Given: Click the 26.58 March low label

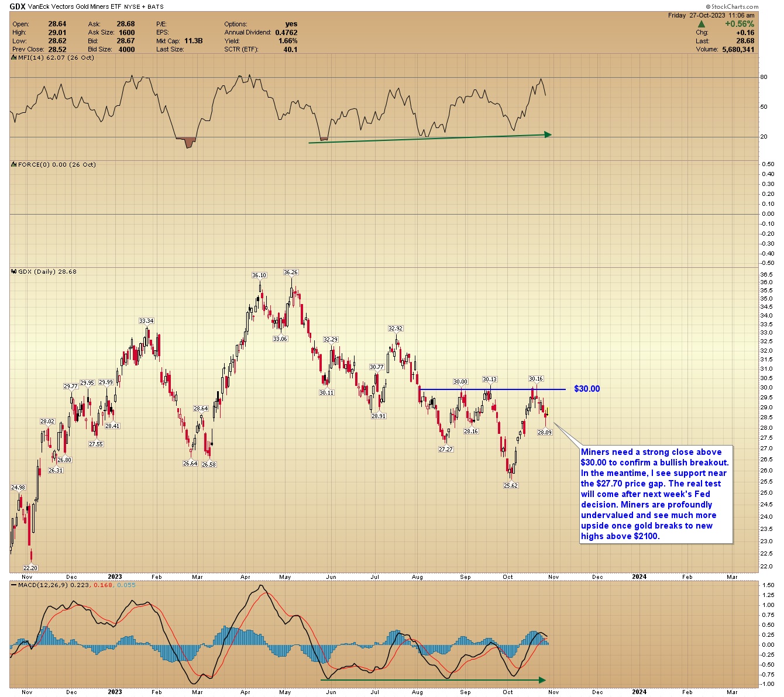Looking at the screenshot, I should 209,465.
